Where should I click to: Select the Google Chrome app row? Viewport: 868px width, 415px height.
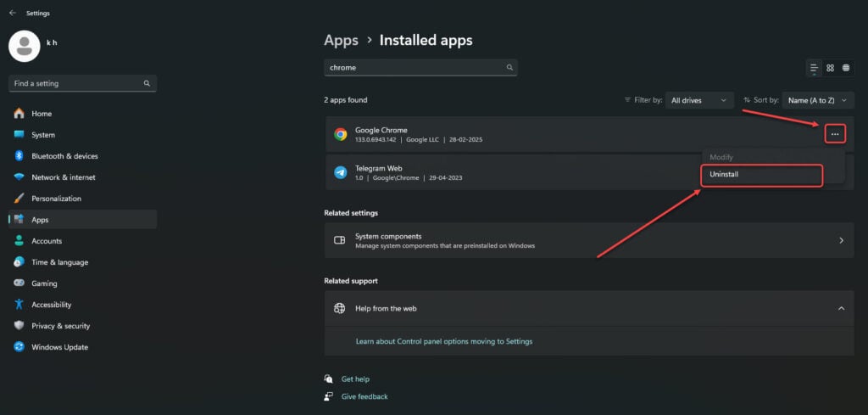coord(589,134)
